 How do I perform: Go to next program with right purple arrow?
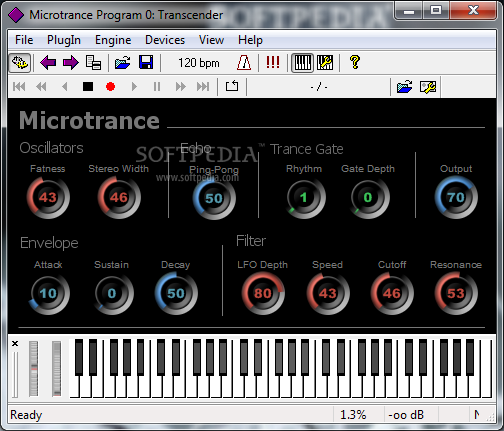(x=70, y=63)
